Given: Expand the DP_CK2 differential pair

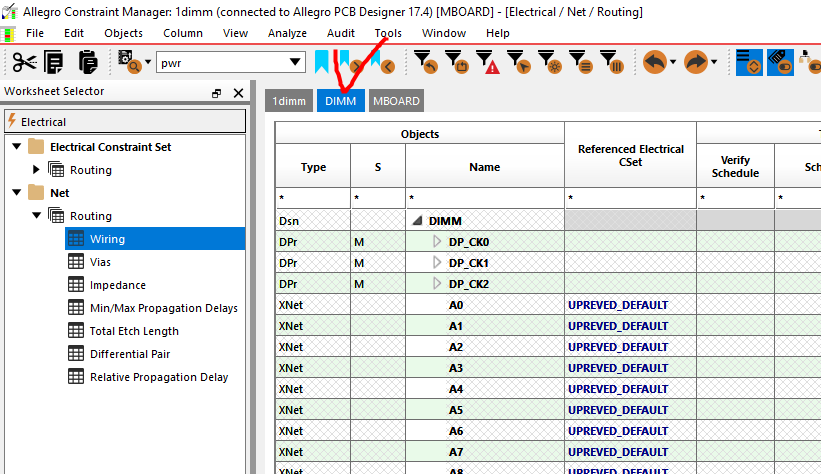Looking at the screenshot, I should pos(437,283).
